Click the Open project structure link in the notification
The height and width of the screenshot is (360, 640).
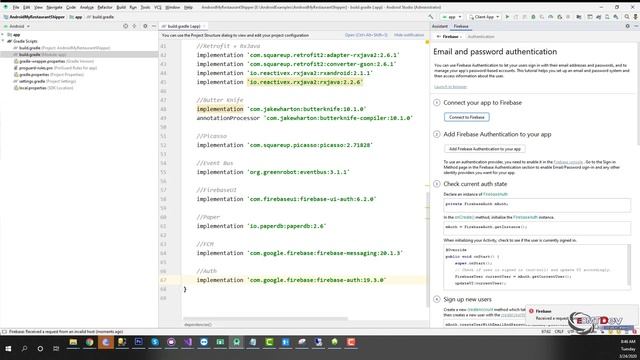click(x=366, y=35)
